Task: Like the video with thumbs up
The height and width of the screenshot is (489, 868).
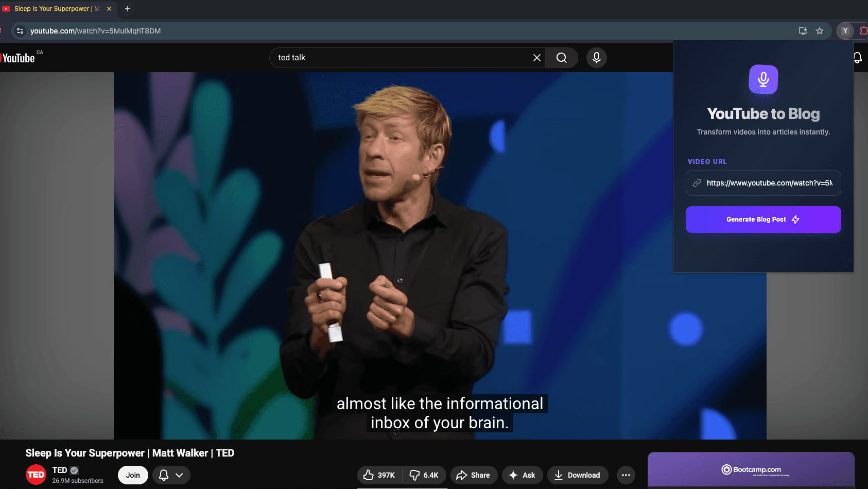Action: (x=379, y=475)
